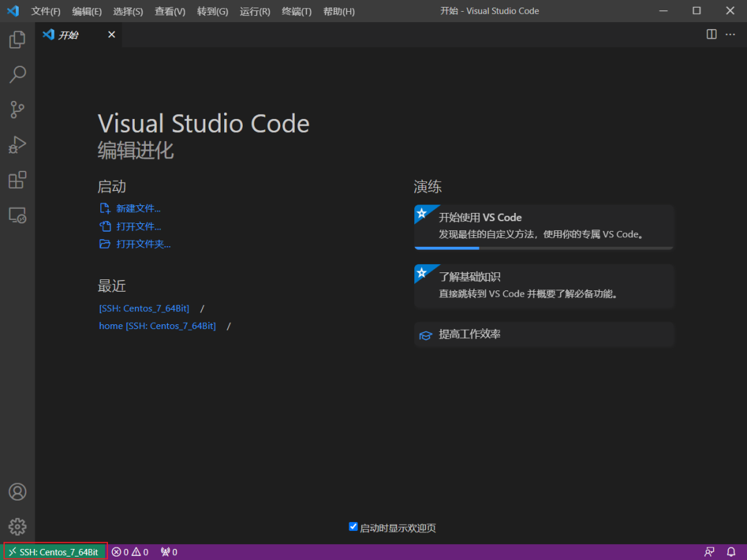This screenshot has width=747, height=560.
Task: Toggle 启动时显示欢迎页 checkbox
Action: [353, 527]
